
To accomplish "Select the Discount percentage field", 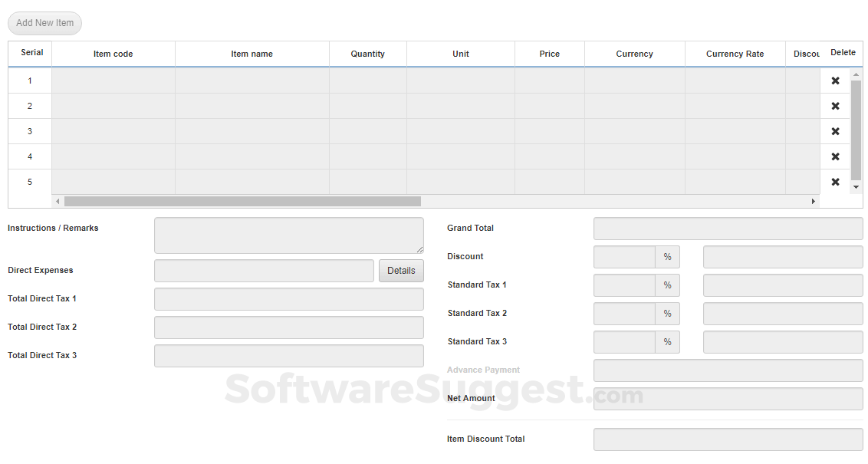I will pyautogui.click(x=624, y=257).
